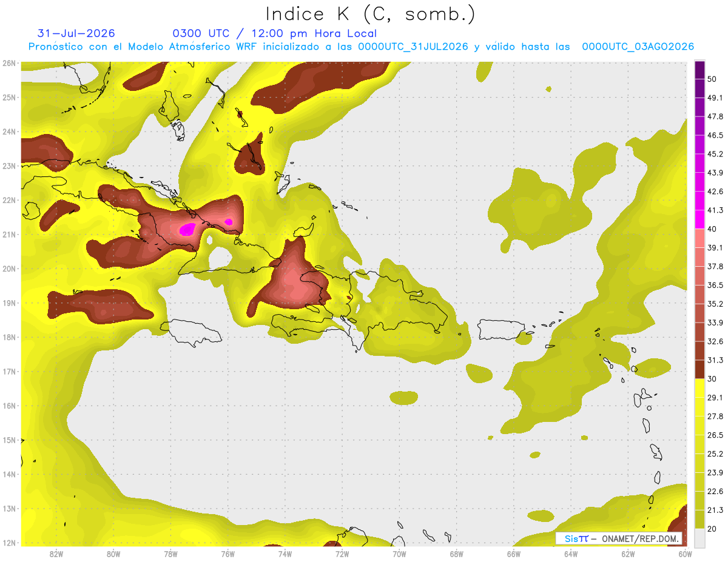Click the colorbar label "23.9"
The height and width of the screenshot is (562, 728).
[x=715, y=472]
